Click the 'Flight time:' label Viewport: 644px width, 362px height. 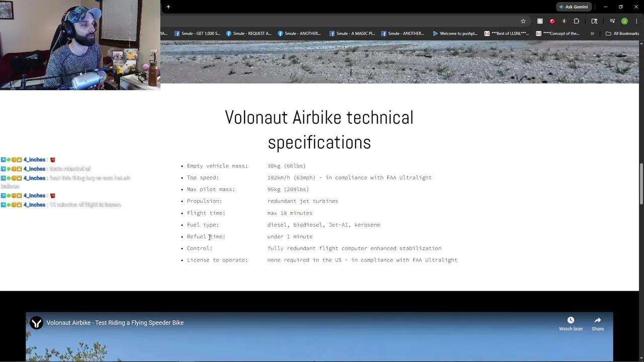(206, 213)
